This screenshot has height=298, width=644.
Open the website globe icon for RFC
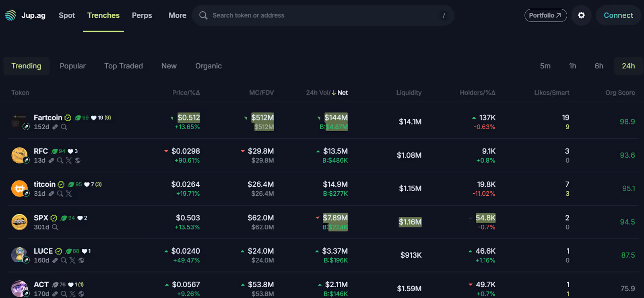coord(78,160)
